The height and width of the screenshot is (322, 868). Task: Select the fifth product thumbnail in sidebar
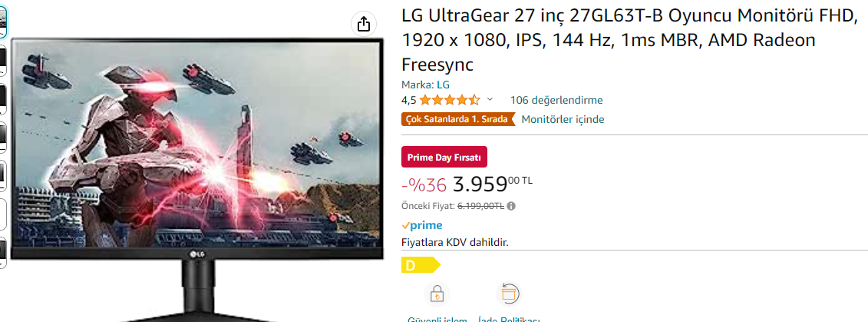pyautogui.click(x=3, y=175)
